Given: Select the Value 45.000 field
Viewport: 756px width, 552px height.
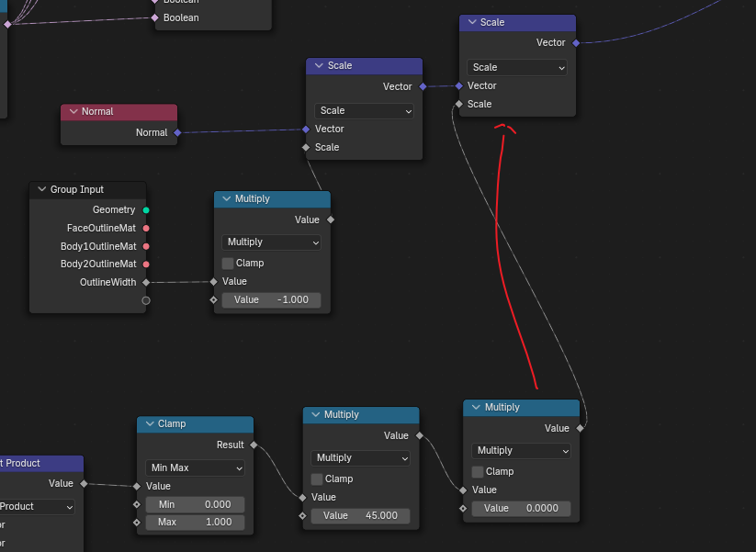Looking at the screenshot, I should pyautogui.click(x=360, y=516).
